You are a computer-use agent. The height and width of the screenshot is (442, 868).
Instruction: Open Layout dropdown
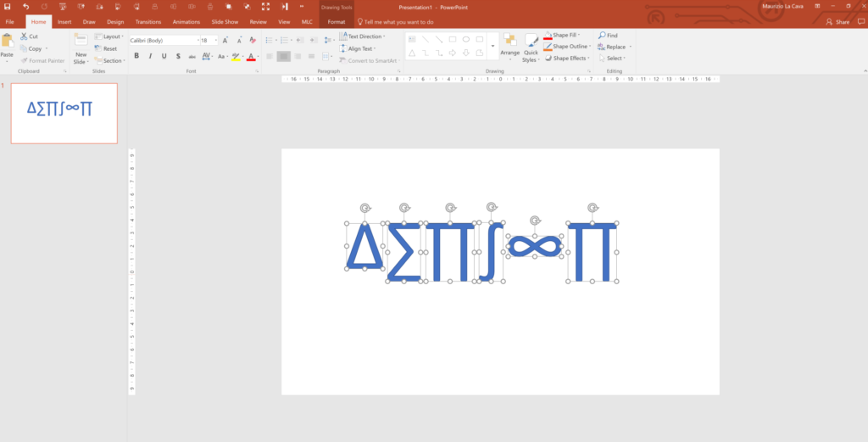pyautogui.click(x=109, y=36)
